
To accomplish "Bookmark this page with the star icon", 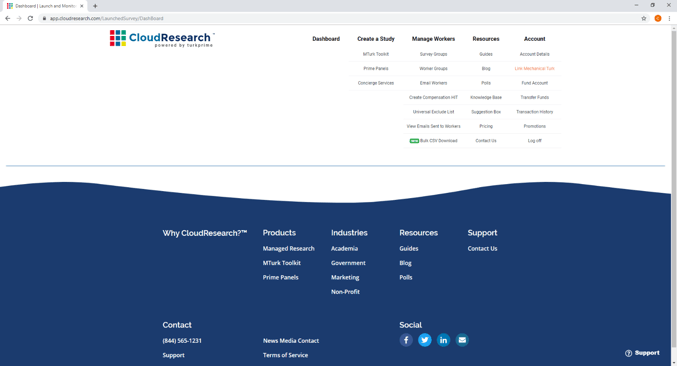I will coord(643,18).
